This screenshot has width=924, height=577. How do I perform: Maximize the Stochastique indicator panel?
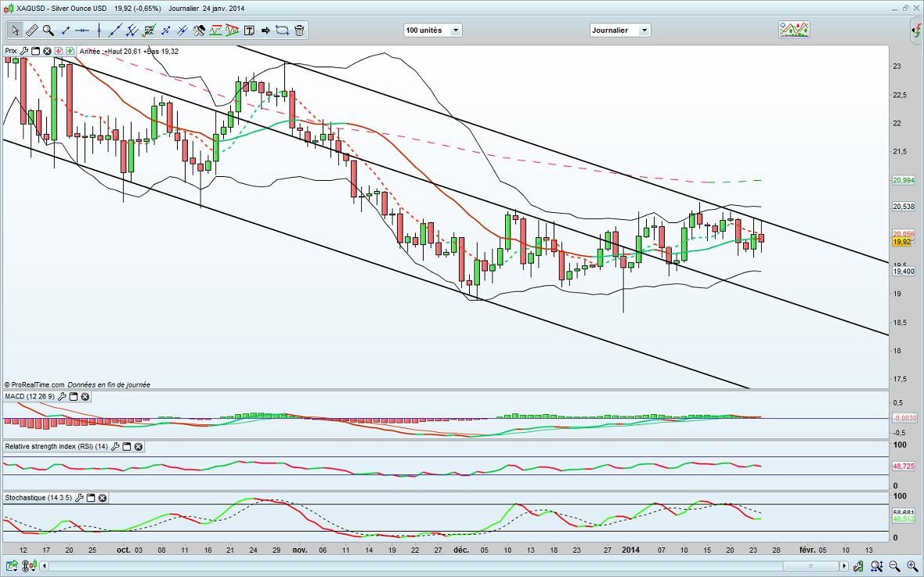point(90,498)
